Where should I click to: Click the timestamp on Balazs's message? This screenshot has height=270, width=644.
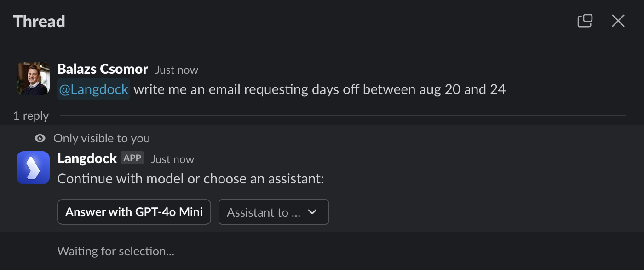pos(177,70)
